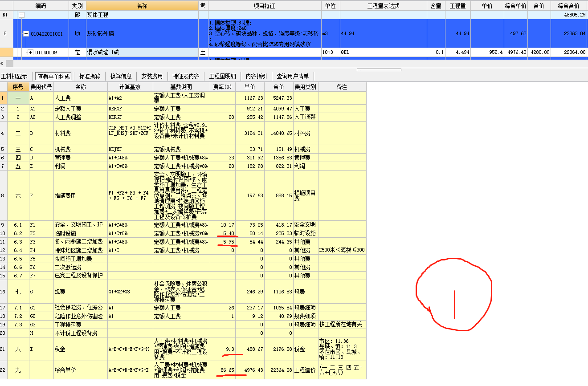
Task: Select the 已完工程及设备保护 row name
Action: point(81,276)
